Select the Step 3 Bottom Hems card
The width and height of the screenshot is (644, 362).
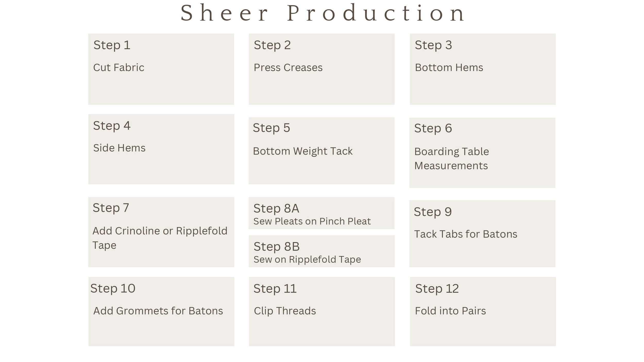tap(482, 69)
